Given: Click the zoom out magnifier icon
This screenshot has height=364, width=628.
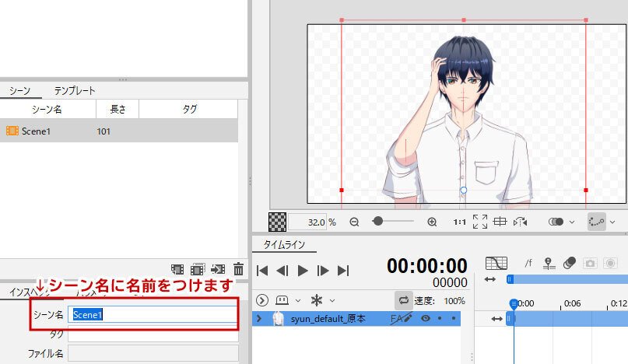Looking at the screenshot, I should tap(354, 222).
